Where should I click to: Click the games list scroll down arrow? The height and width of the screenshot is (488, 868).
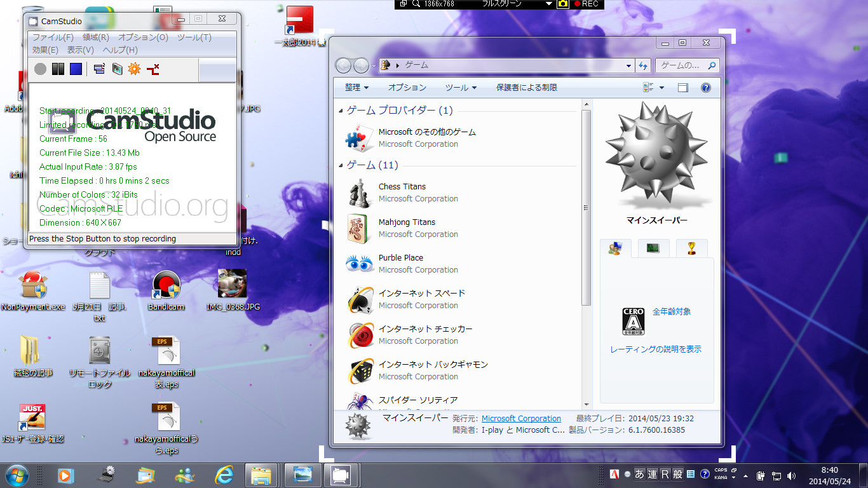587,404
